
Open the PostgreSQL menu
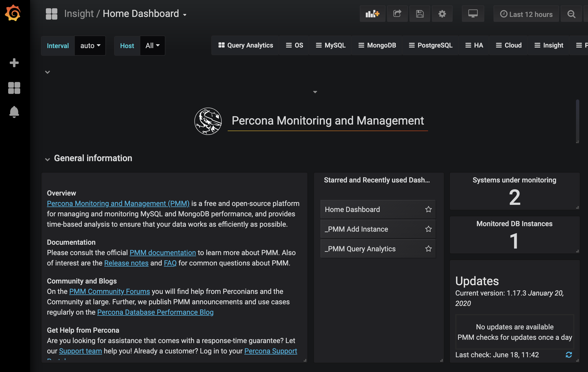430,45
